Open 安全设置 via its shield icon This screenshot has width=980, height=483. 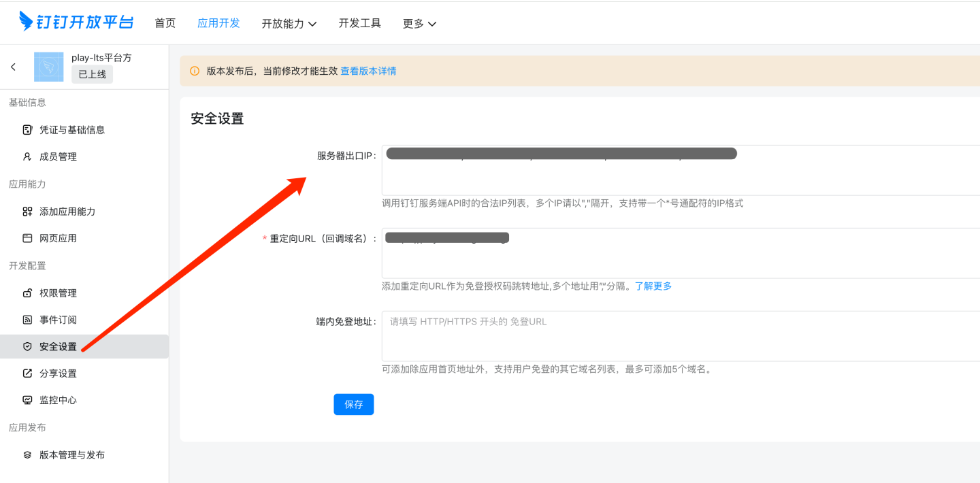click(x=27, y=346)
